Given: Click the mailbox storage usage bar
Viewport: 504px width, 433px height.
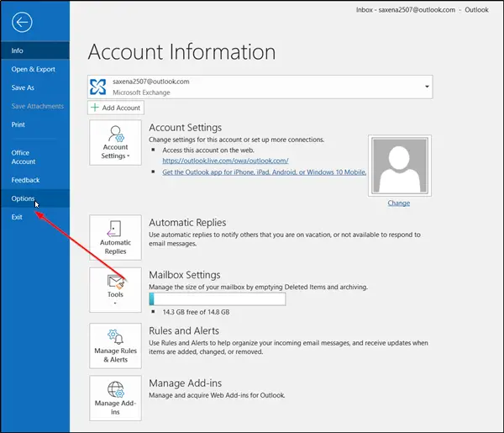Looking at the screenshot, I should (x=217, y=298).
